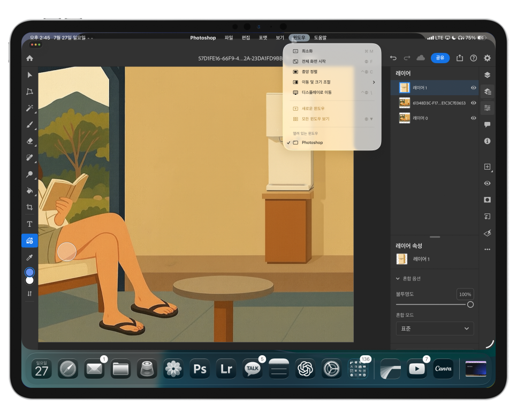
Task: Select the Dodge tool
Action: (x=29, y=174)
